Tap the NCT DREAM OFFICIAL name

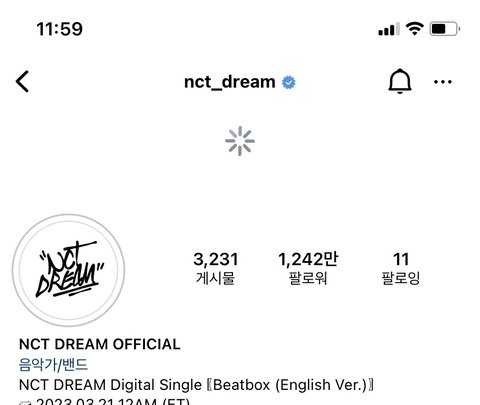pyautogui.click(x=100, y=344)
